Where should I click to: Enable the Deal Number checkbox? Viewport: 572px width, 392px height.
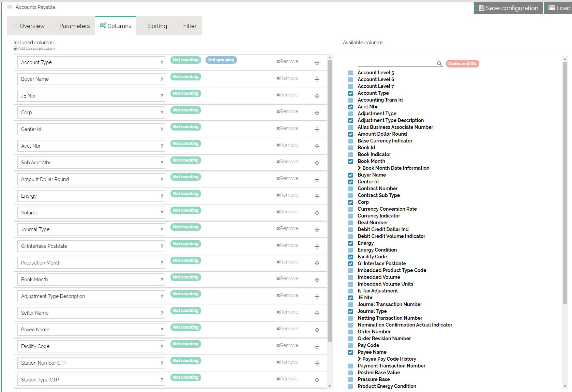(x=350, y=223)
